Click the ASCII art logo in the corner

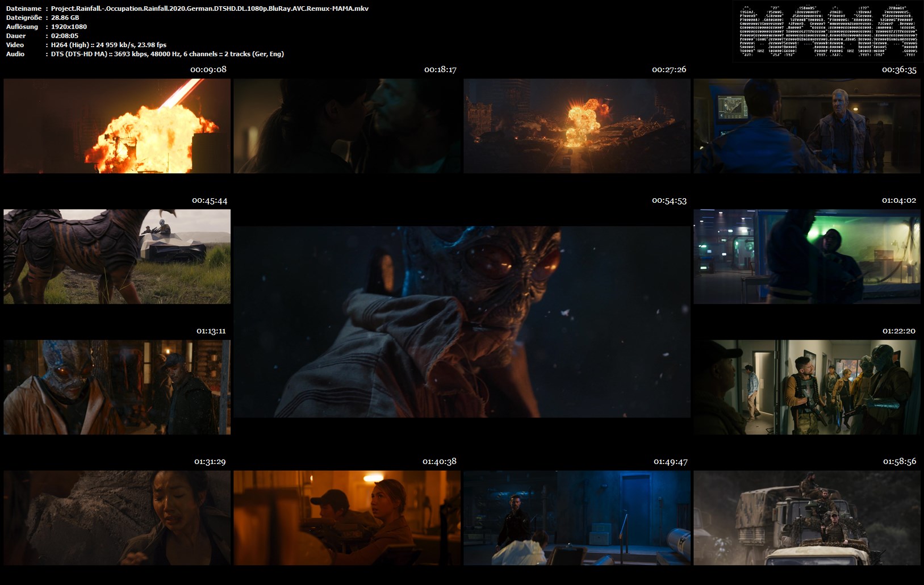coord(827,31)
